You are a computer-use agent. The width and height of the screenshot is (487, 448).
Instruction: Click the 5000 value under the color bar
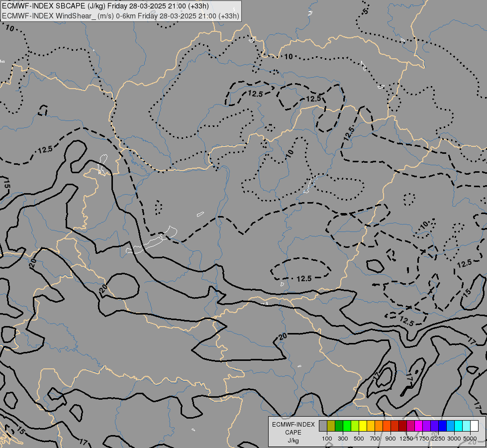coord(470,439)
